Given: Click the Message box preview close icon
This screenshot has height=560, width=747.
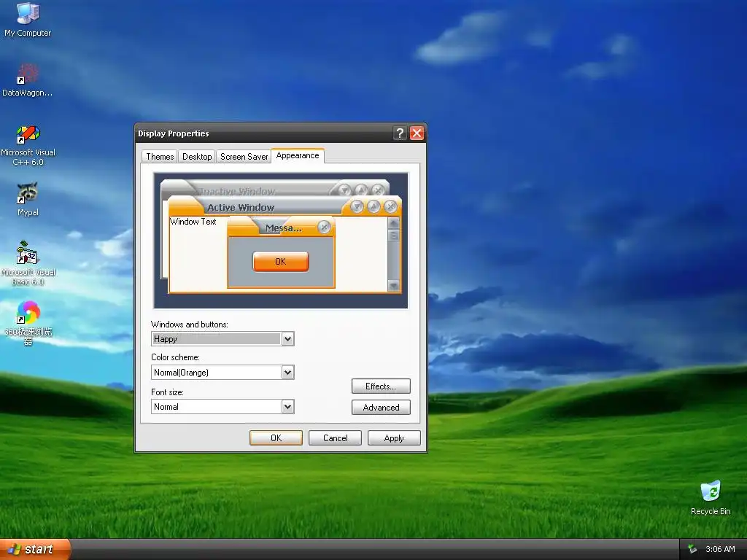Looking at the screenshot, I should coord(324,227).
